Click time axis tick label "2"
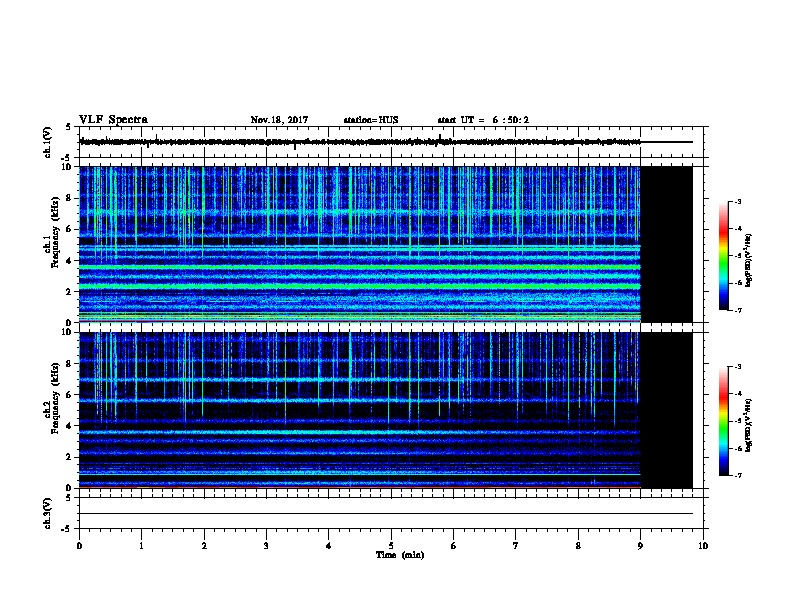Screen dimensions: 792x612 204,546
